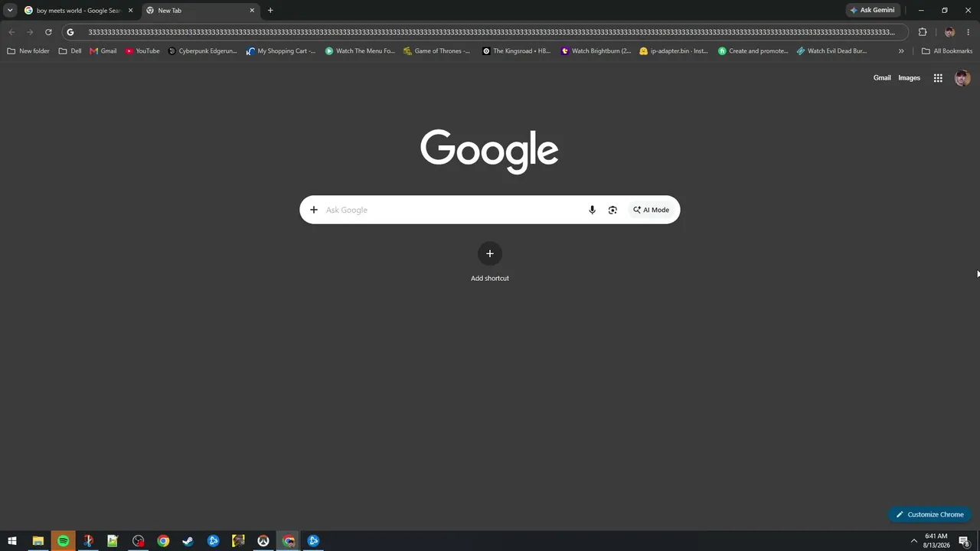Click the taskbar clock showing 6:41 AM

[x=936, y=541]
